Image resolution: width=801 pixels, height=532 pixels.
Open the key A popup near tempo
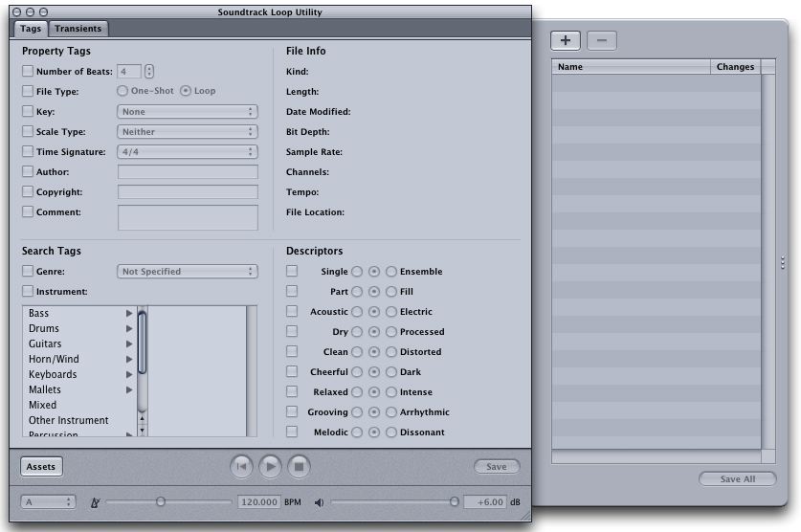coord(48,502)
